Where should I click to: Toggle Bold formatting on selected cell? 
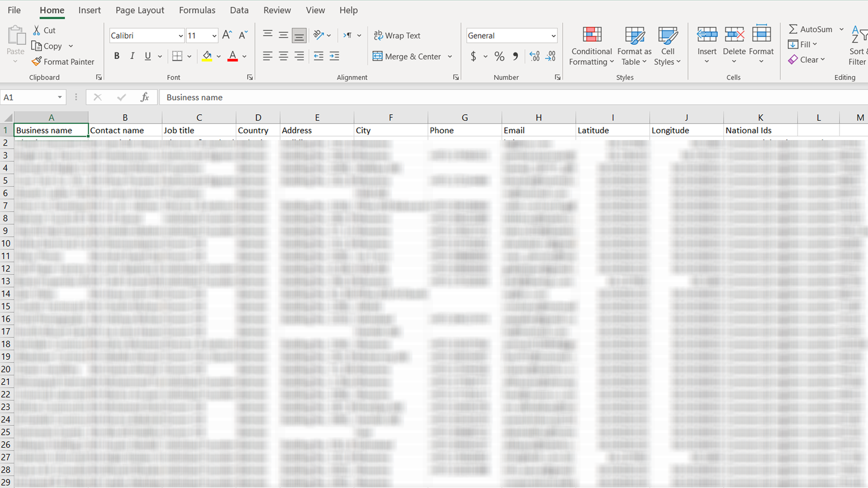point(116,56)
